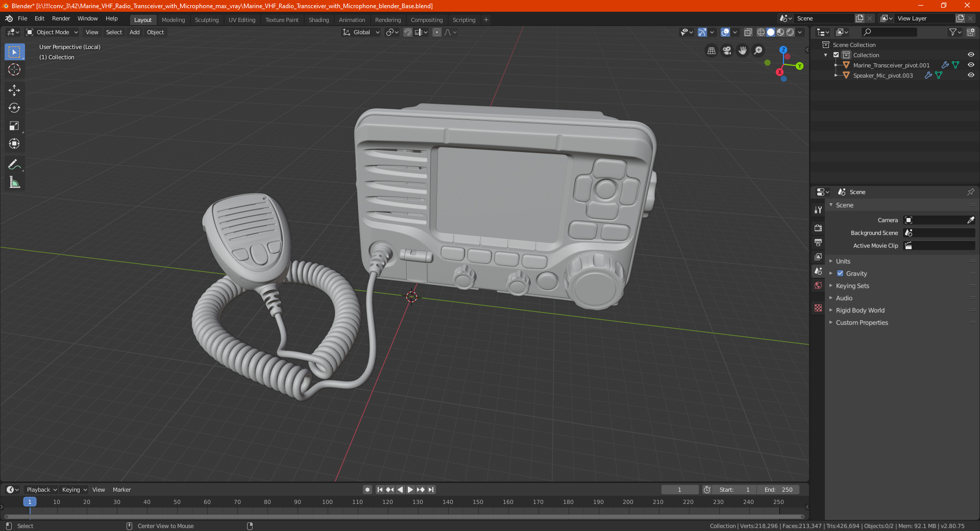Viewport: 980px width, 531px height.
Task: Open the File menu
Action: click(x=22, y=18)
